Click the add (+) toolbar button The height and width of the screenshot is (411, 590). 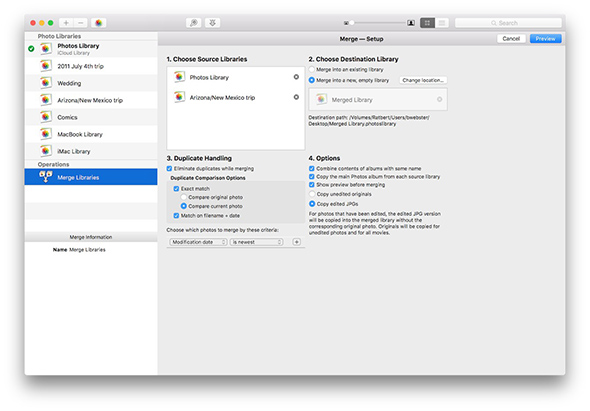pos(66,23)
